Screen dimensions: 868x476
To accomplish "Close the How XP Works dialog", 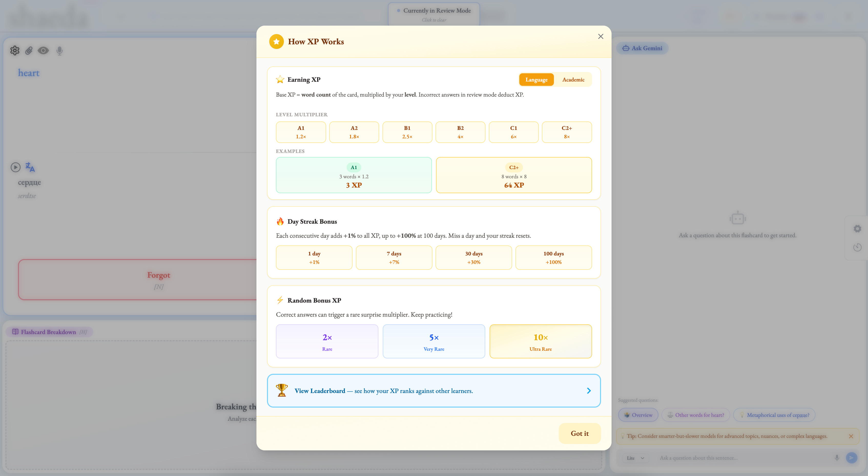I will click(601, 36).
